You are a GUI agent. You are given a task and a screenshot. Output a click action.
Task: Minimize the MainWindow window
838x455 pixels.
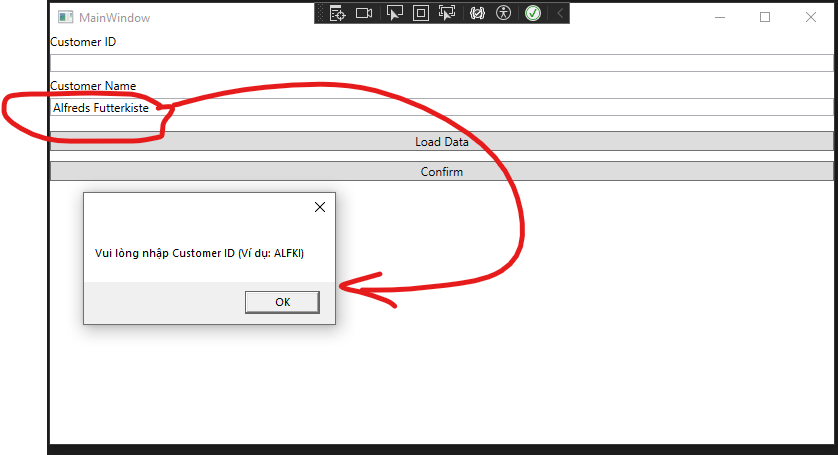click(x=719, y=17)
